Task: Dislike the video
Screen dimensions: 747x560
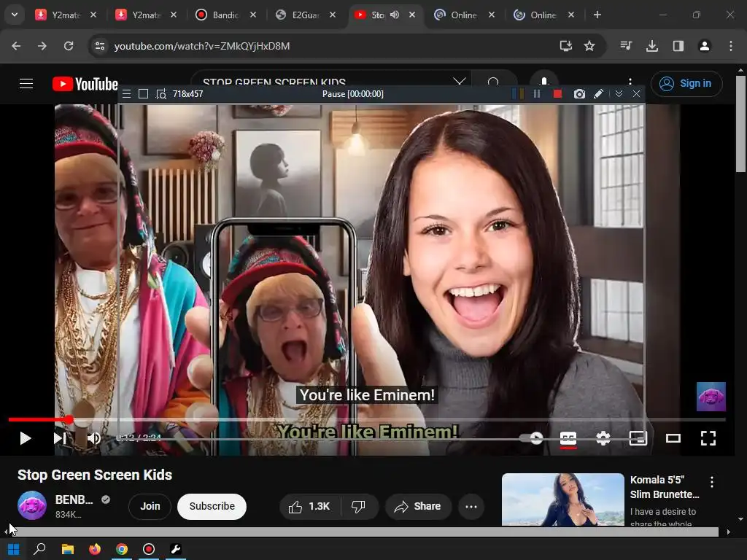Action: (359, 506)
